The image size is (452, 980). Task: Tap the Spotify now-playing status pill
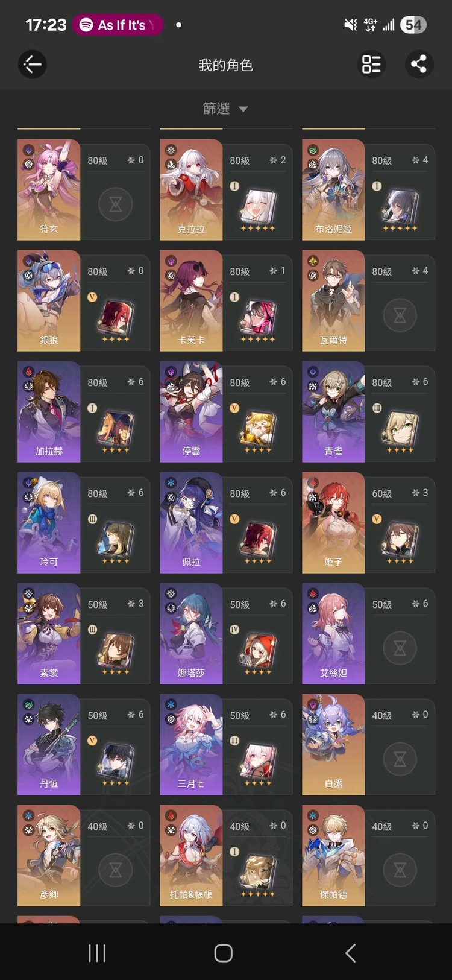118,25
